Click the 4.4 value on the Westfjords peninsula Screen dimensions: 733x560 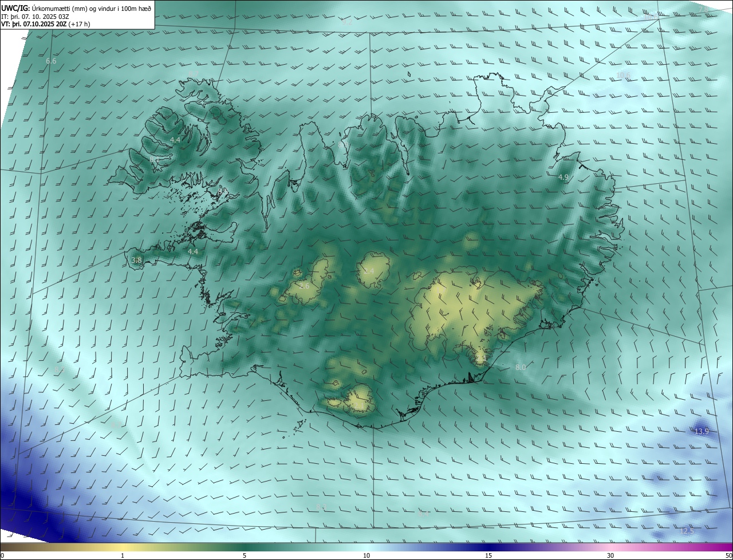tap(175, 140)
